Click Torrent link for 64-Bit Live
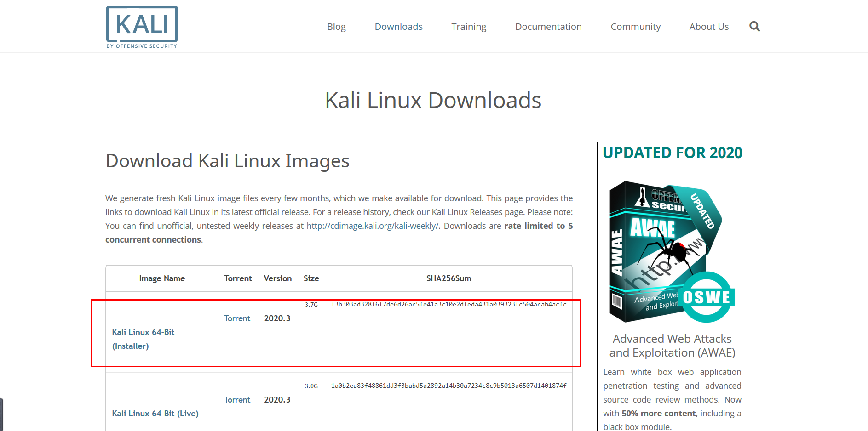Viewport: 868px width, 431px height. (237, 399)
